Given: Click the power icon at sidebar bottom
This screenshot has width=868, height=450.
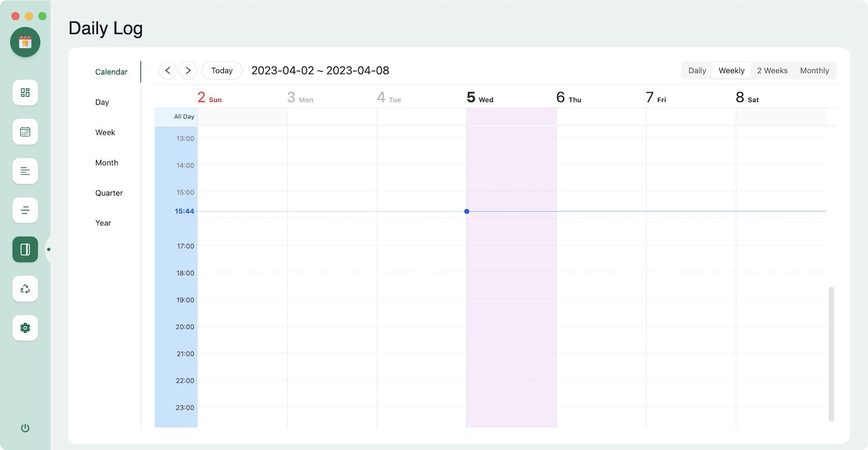Looking at the screenshot, I should point(25,428).
